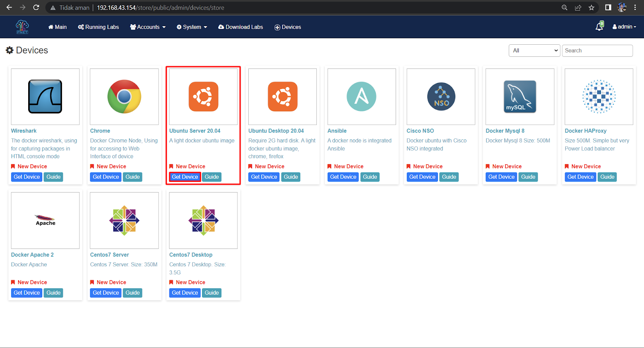This screenshot has width=644, height=348.
Task: Get Device for Ansible
Action: pos(343,177)
